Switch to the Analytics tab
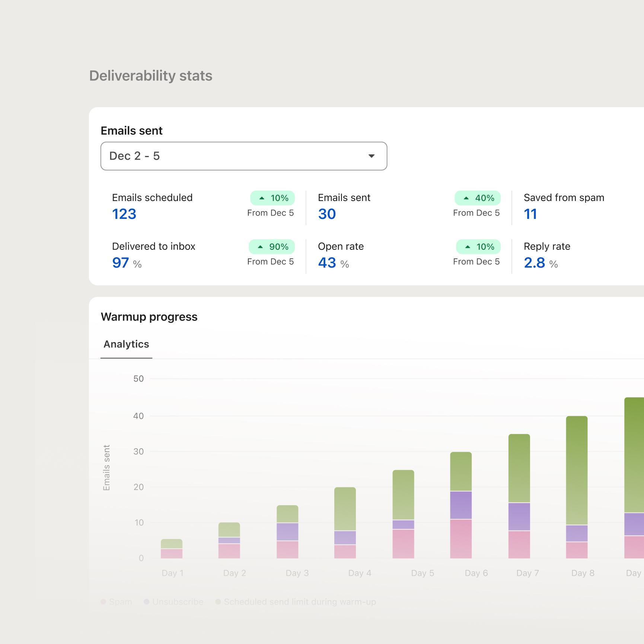The height and width of the screenshot is (644, 644). (126, 344)
